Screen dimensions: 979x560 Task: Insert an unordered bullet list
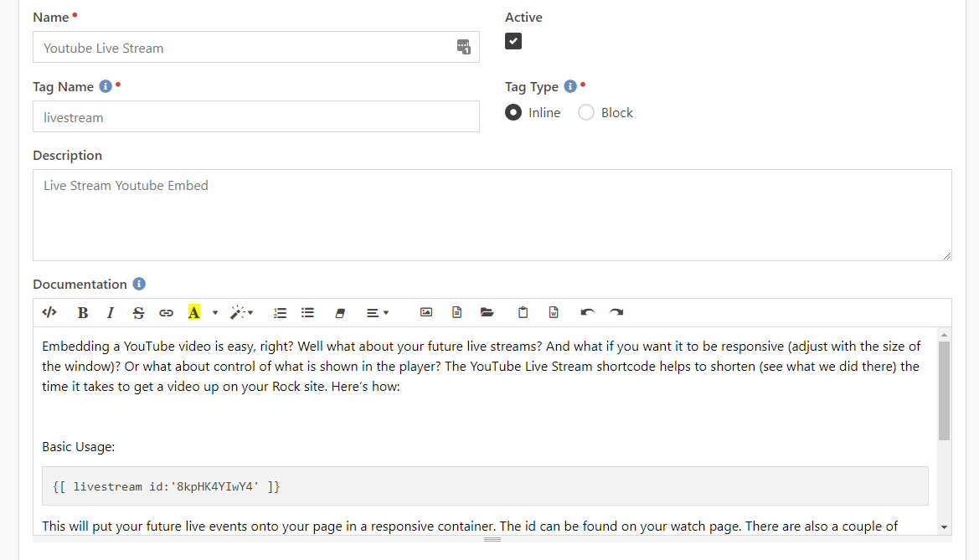(x=308, y=313)
